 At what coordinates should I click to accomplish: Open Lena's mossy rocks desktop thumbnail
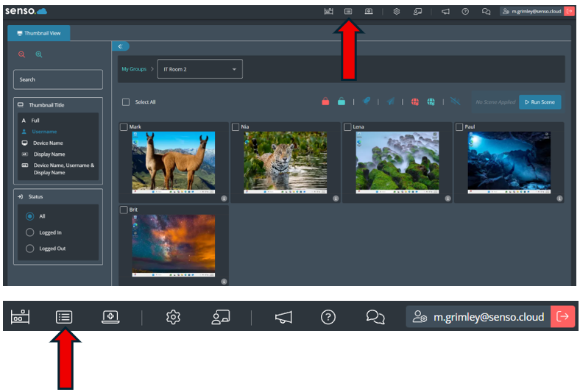397,163
